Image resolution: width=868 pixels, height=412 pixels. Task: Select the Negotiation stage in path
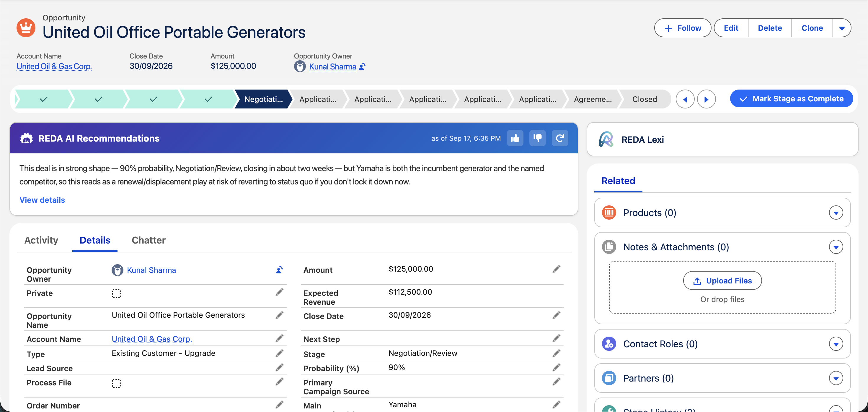tap(263, 99)
